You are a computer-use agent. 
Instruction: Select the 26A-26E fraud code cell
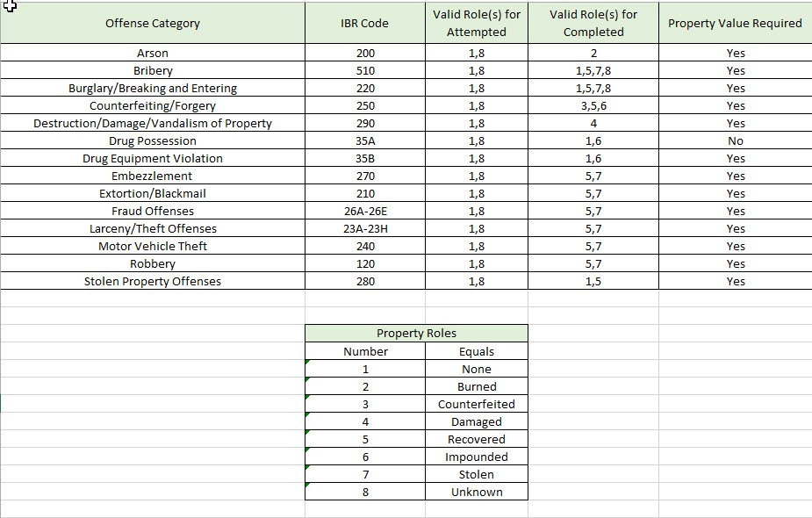point(365,212)
